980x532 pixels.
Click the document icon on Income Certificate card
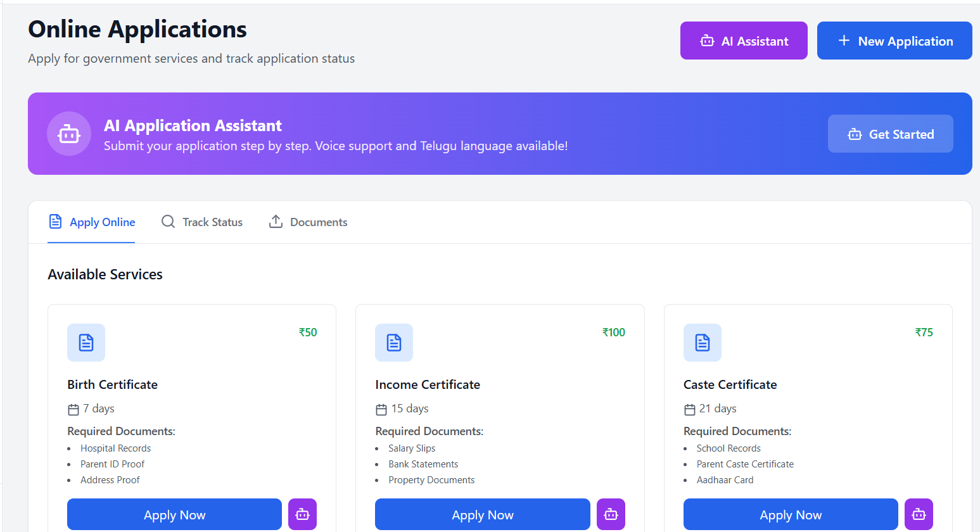(394, 343)
